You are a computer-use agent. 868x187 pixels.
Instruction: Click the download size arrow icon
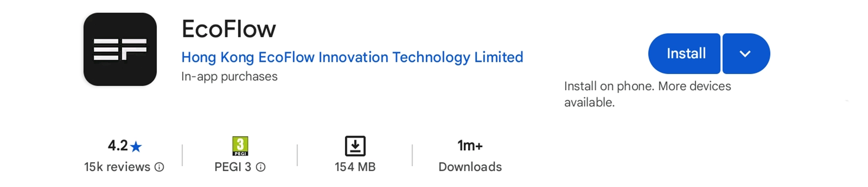(355, 146)
